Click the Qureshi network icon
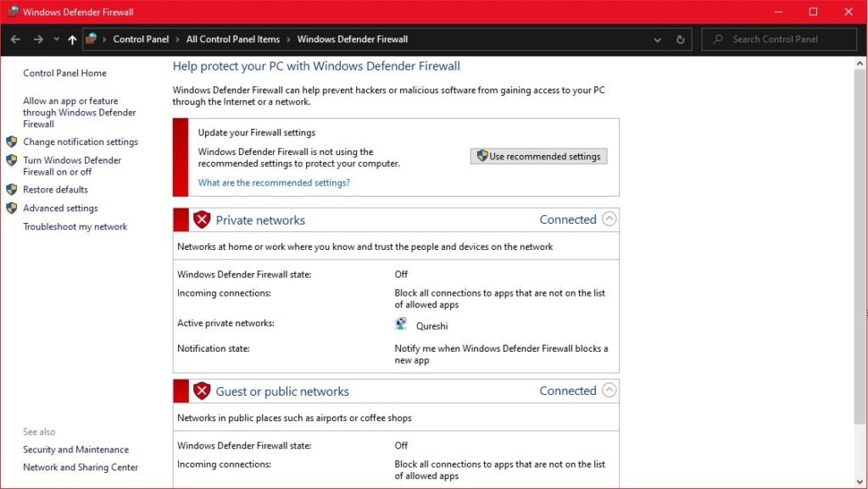 point(401,325)
